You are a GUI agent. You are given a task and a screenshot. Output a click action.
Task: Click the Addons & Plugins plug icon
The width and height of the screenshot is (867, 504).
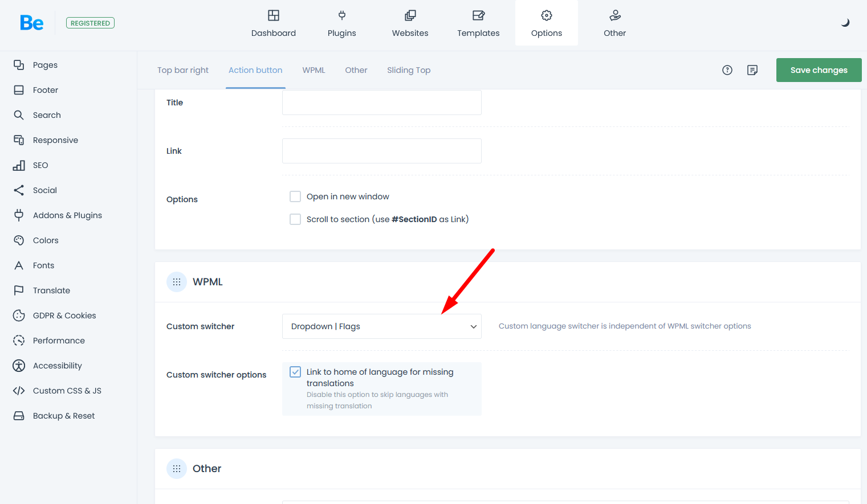pyautogui.click(x=19, y=215)
